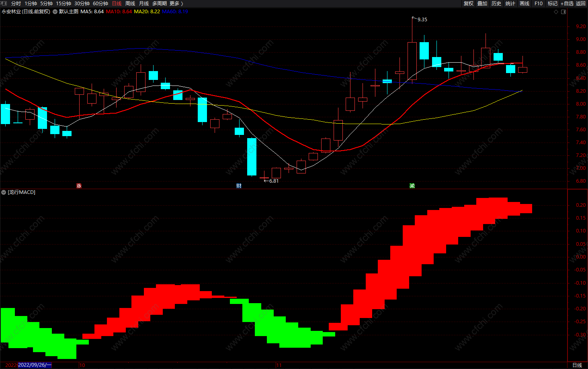Image resolution: width=588 pixels, height=369 pixels.
Task: Switch to 周线 weekly chart
Action: click(x=130, y=3)
